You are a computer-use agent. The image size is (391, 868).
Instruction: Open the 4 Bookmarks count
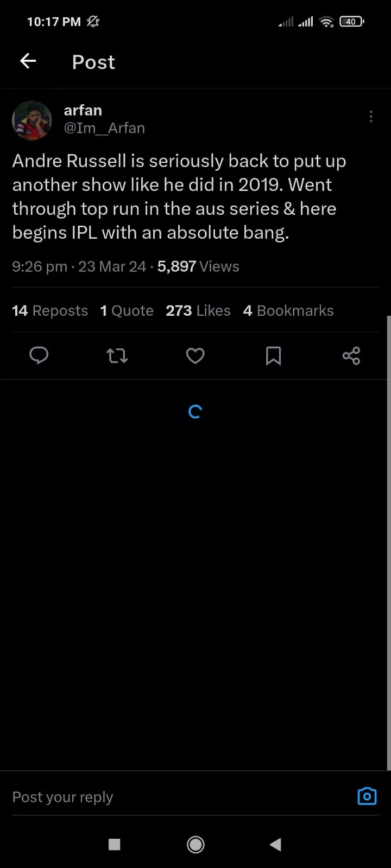tap(288, 310)
